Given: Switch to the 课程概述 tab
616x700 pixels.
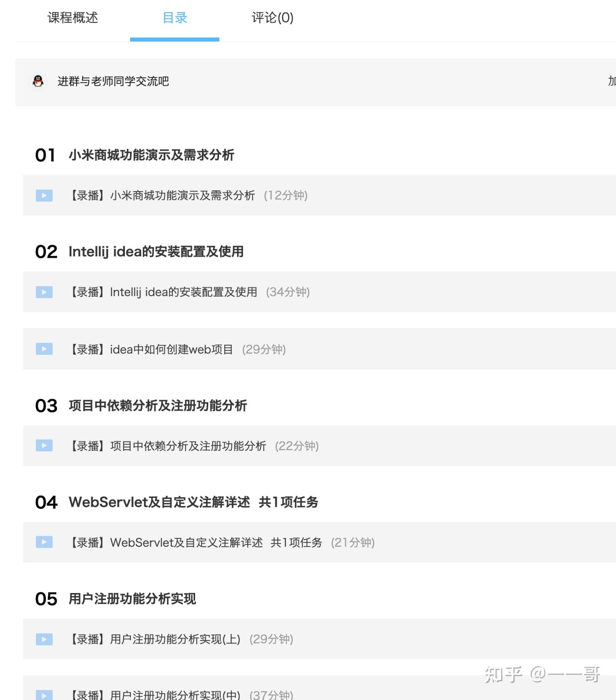Looking at the screenshot, I should point(73,18).
